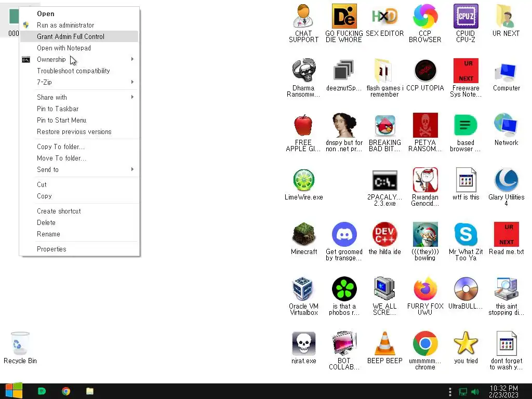This screenshot has width=532, height=399.
Task: Choose Open in the context menu
Action: point(79,14)
